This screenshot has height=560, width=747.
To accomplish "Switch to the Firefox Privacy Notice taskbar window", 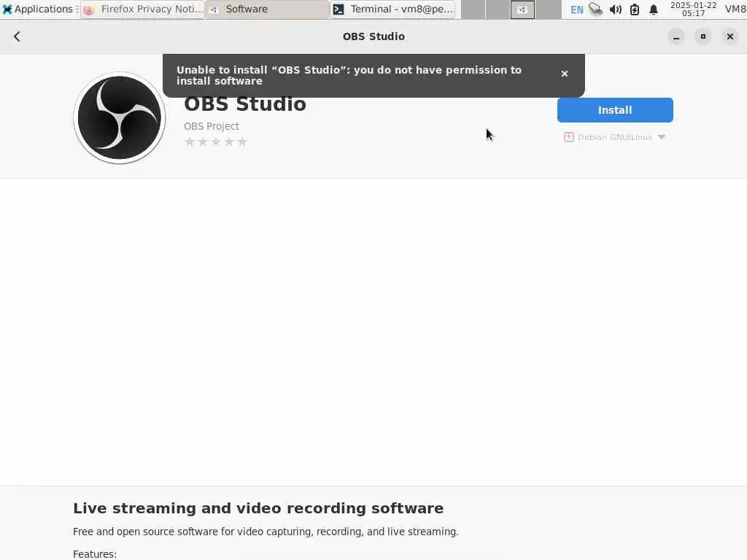I will tap(142, 9).
